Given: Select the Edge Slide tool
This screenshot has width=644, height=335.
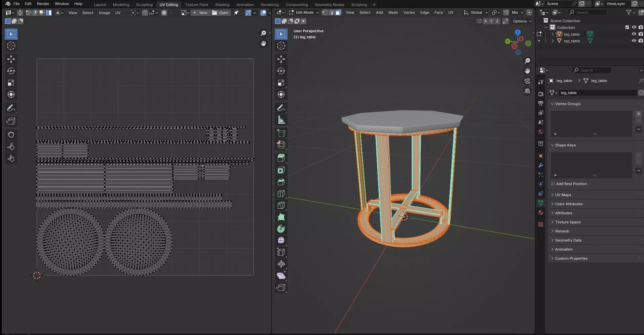Looking at the screenshot, I should (x=281, y=252).
